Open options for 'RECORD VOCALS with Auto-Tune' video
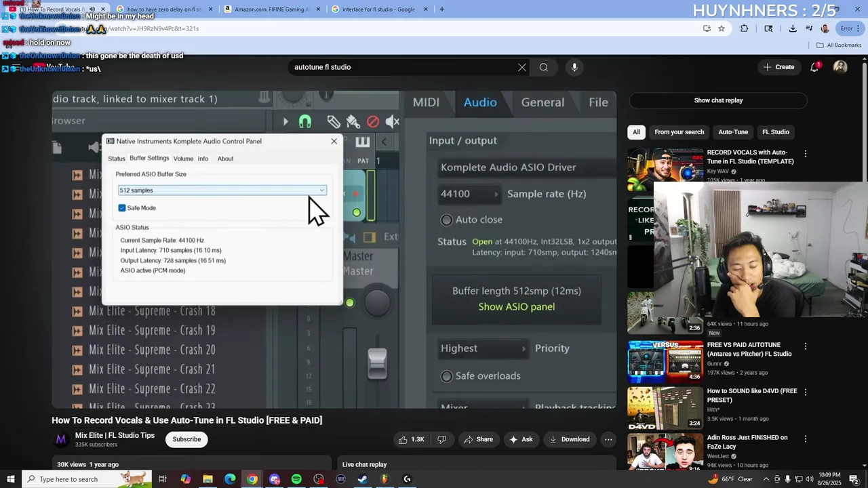 (x=806, y=155)
